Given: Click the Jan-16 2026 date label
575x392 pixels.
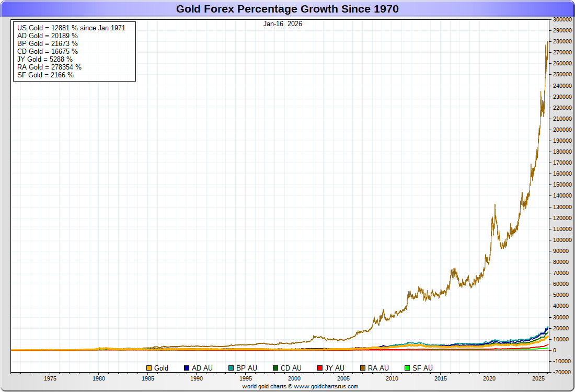Looking at the screenshot, I should (x=283, y=24).
